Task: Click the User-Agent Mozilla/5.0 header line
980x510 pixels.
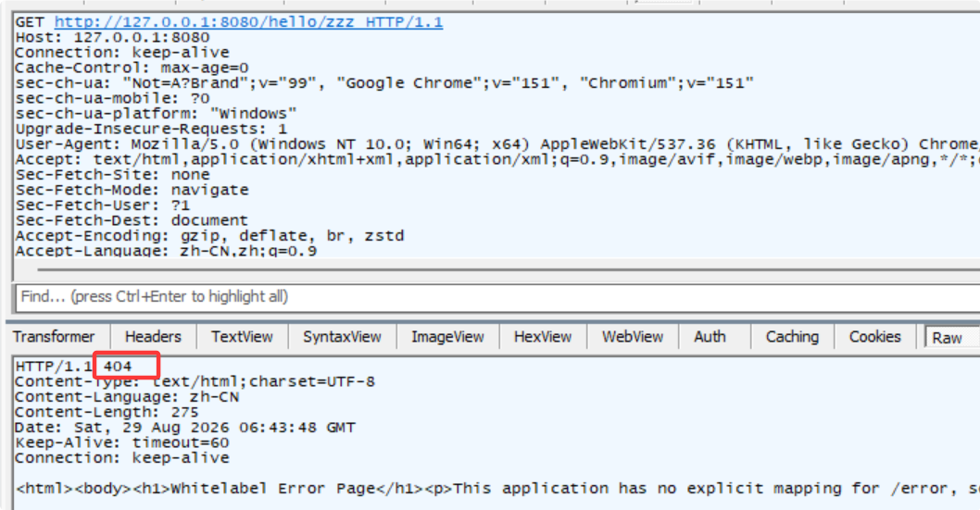Action: coord(497,144)
